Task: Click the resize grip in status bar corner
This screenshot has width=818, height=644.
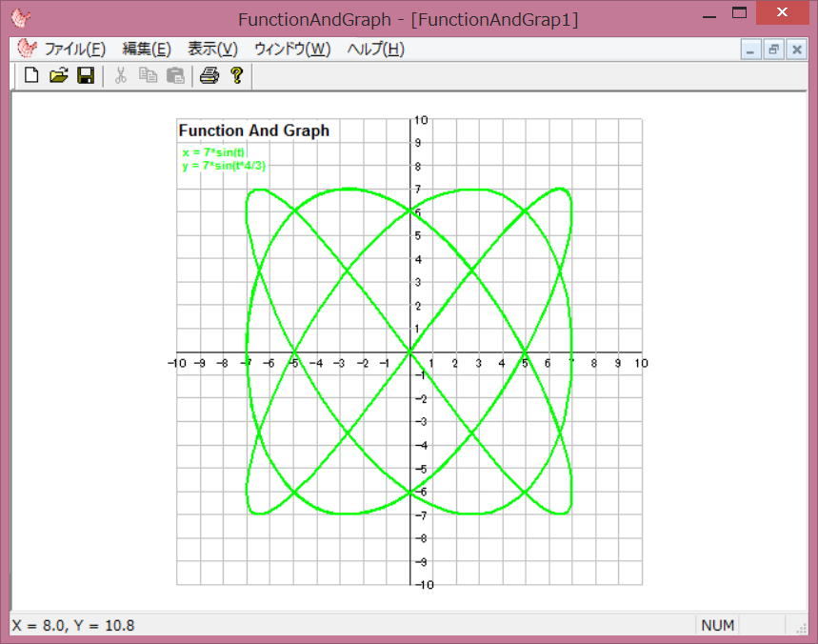Action: point(801,629)
